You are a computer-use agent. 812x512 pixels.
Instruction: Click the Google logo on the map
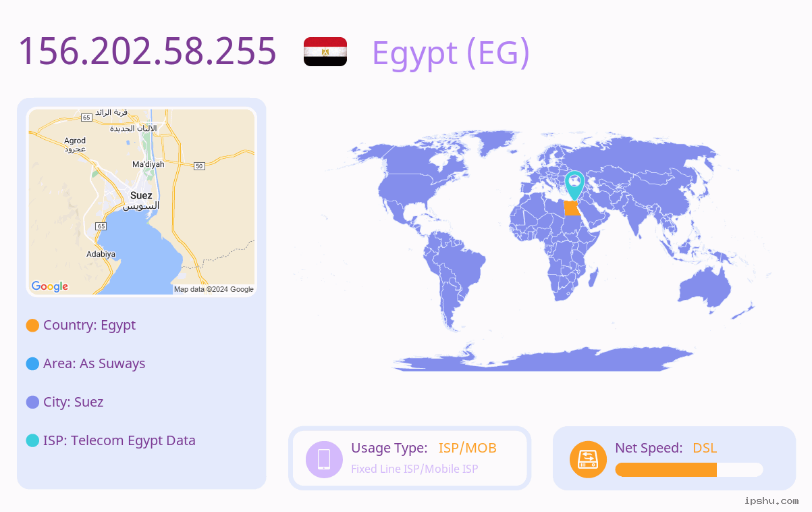[x=50, y=286]
